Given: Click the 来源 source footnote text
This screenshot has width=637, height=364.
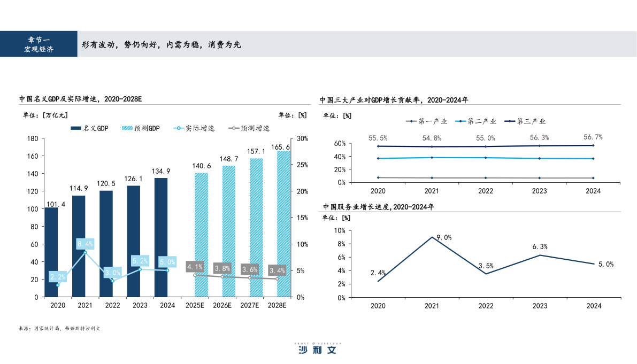Looking at the screenshot, I should click(59, 328).
